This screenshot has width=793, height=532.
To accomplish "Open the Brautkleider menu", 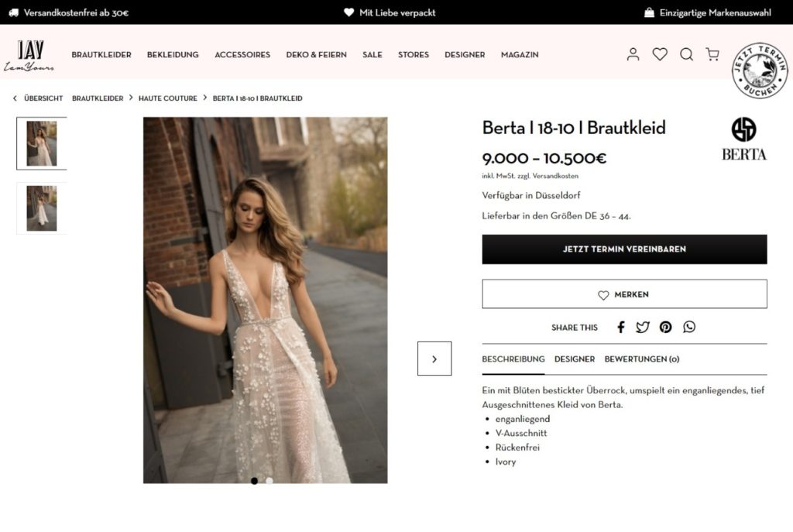I will point(101,55).
